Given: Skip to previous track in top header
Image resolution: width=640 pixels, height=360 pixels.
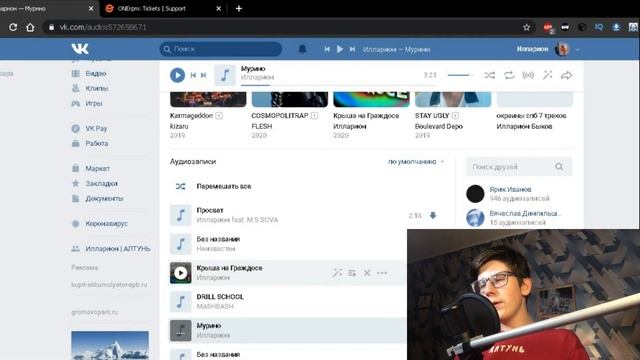Looking at the screenshot, I should coord(327,49).
